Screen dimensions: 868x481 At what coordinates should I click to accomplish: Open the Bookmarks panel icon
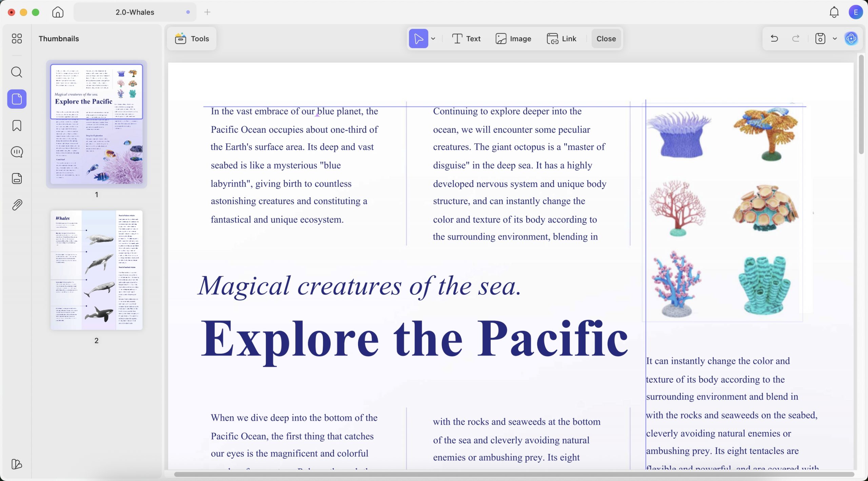(x=17, y=126)
